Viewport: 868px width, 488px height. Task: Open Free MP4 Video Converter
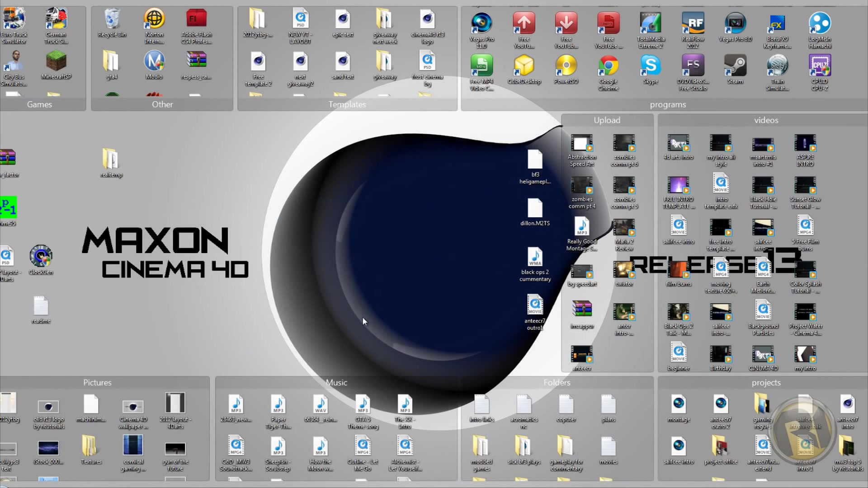tap(481, 72)
